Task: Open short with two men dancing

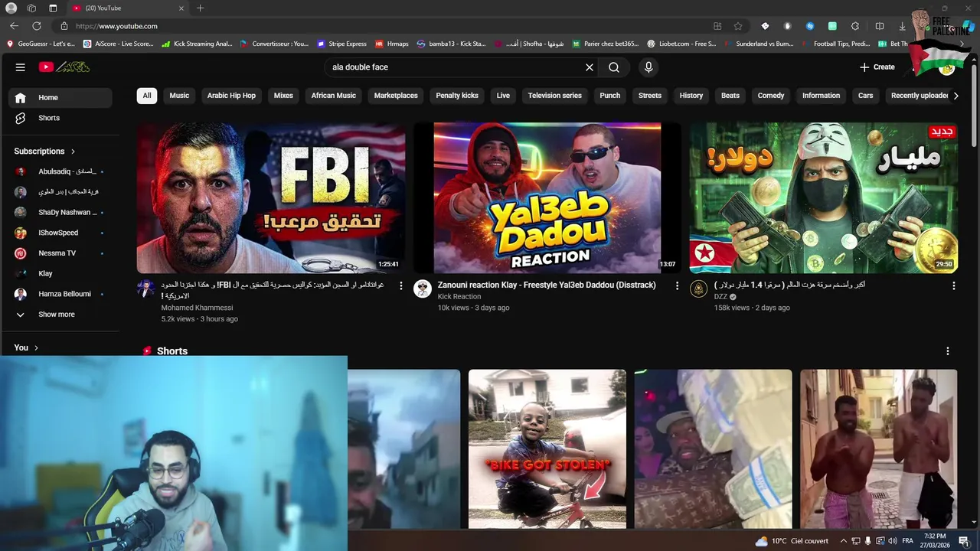Action: click(x=879, y=449)
